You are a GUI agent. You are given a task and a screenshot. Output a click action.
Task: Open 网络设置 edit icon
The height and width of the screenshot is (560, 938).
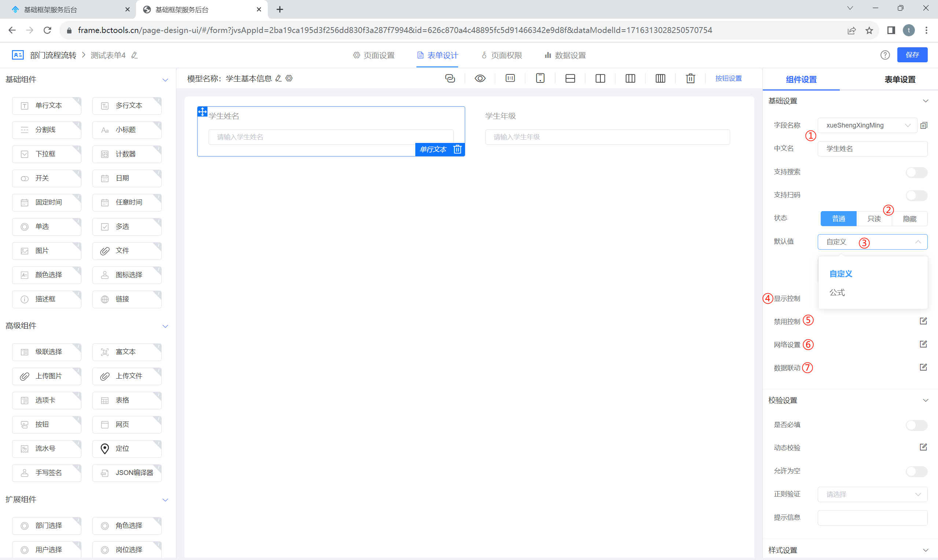(923, 344)
